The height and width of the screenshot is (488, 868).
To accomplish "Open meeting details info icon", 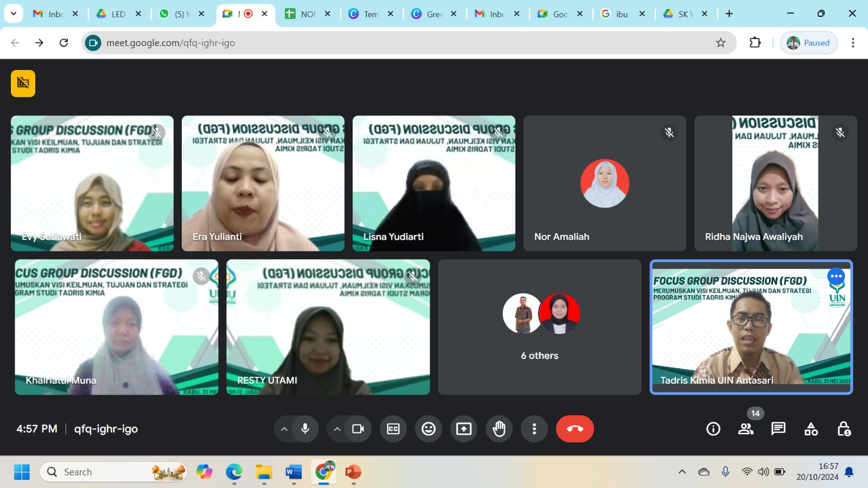I will tap(713, 429).
